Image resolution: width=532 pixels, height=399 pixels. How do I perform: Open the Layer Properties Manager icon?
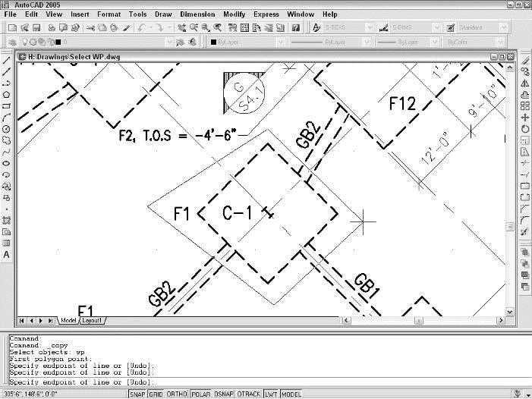point(13,42)
